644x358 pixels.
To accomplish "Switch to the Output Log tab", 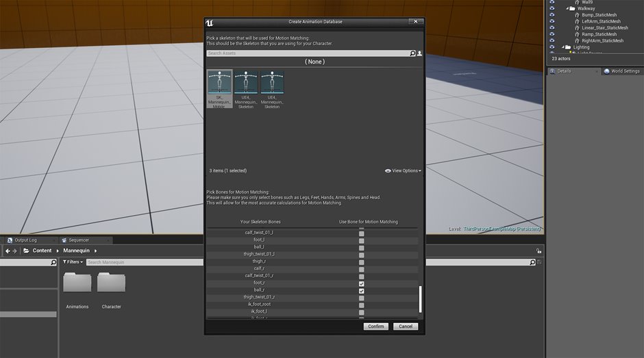I will tap(26, 240).
